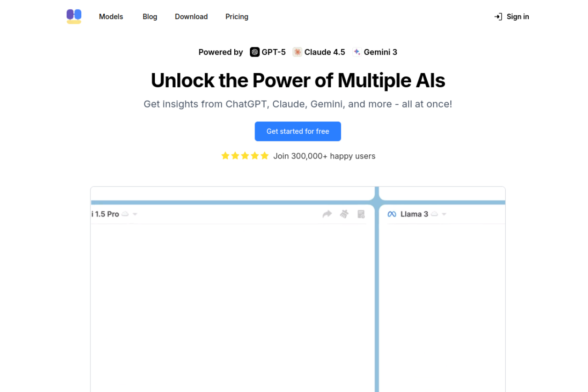Click the sign-in arrow icon

498,17
